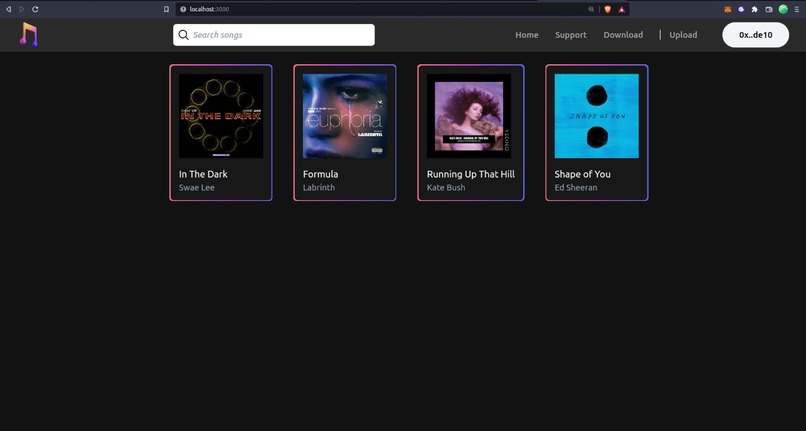This screenshot has height=431, width=806.
Task: Focus the Search songs input field
Action: [273, 35]
